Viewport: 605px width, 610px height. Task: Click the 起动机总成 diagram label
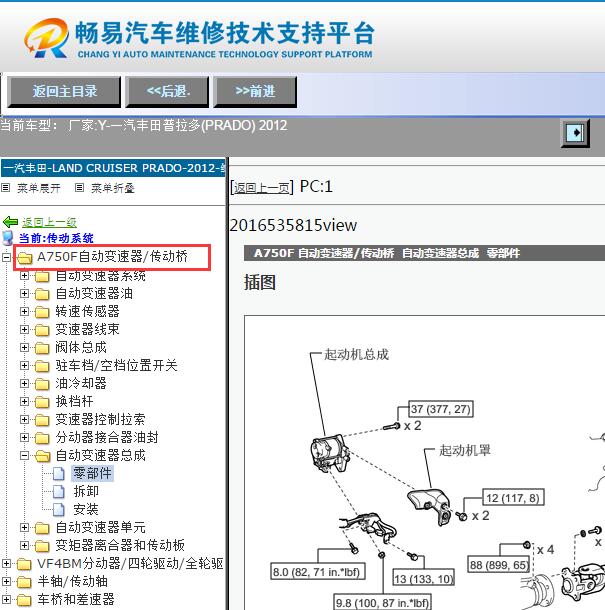pyautogui.click(x=356, y=354)
